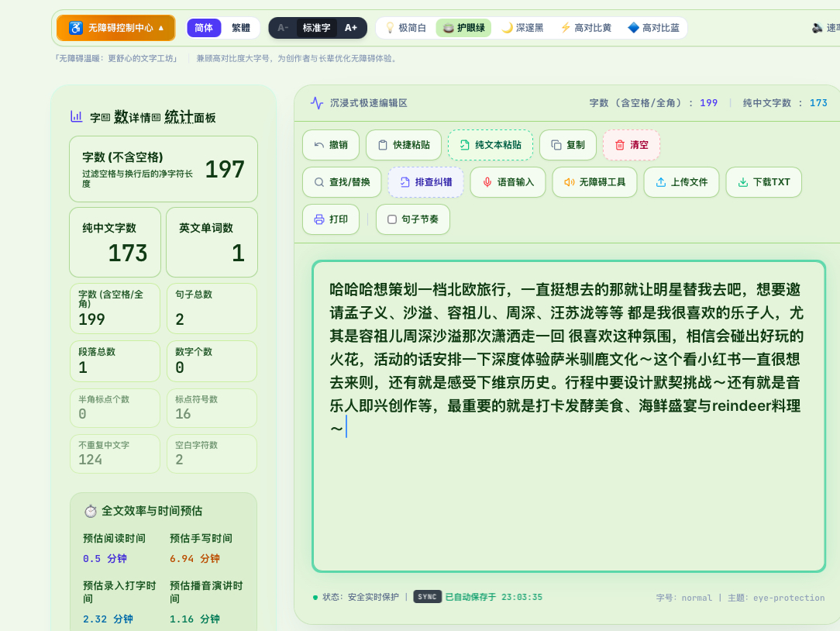
Task: Click the 标点符号数 card showing 16
Action: tap(212, 408)
